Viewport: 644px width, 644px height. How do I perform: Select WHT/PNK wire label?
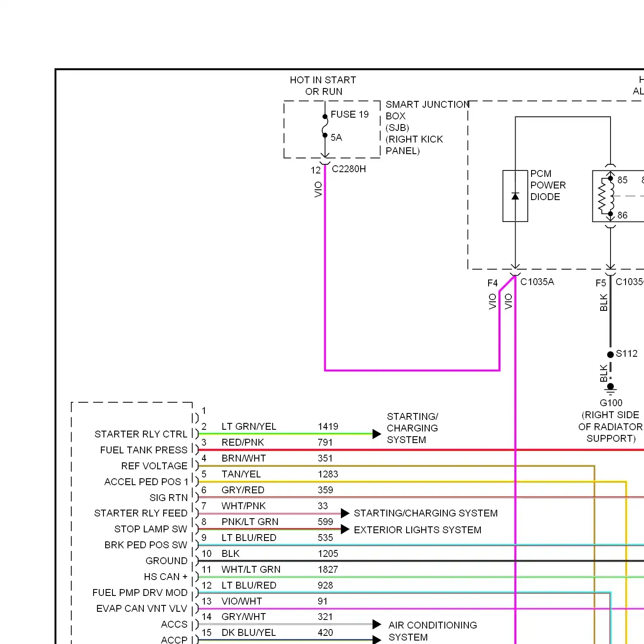tap(243, 506)
